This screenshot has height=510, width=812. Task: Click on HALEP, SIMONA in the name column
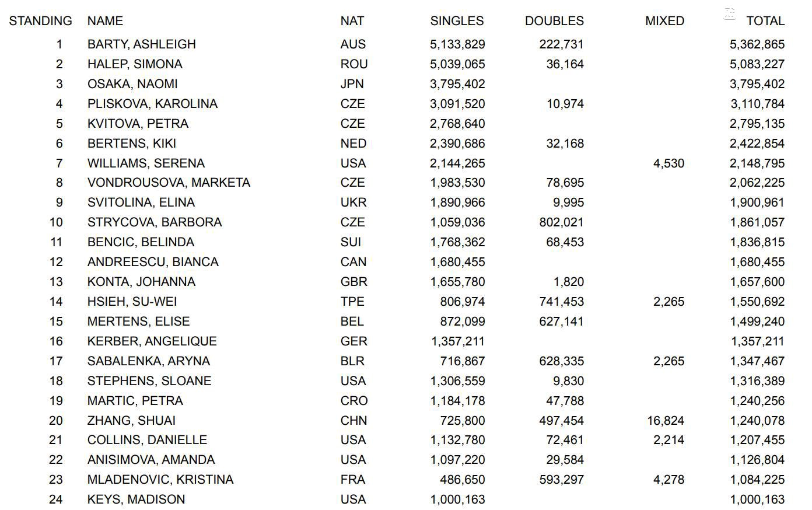(135, 64)
